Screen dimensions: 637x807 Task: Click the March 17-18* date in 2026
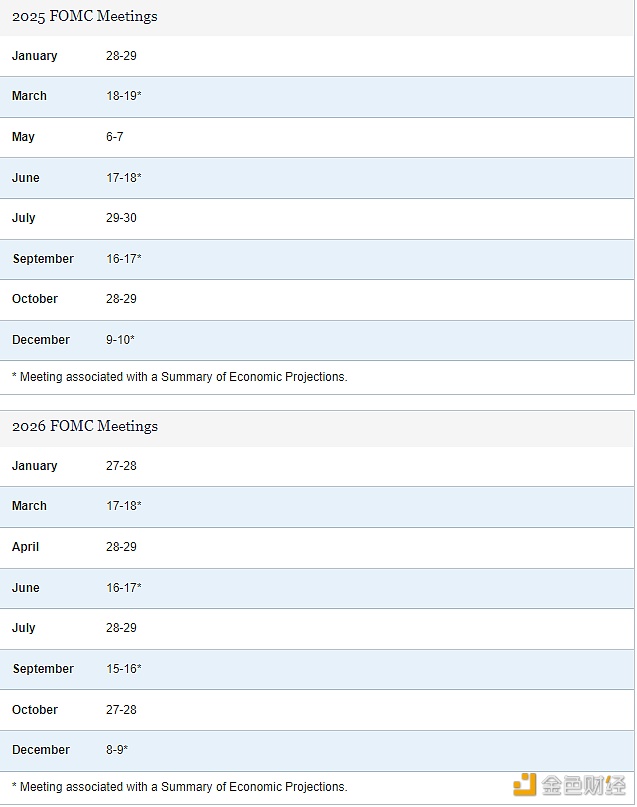point(124,506)
